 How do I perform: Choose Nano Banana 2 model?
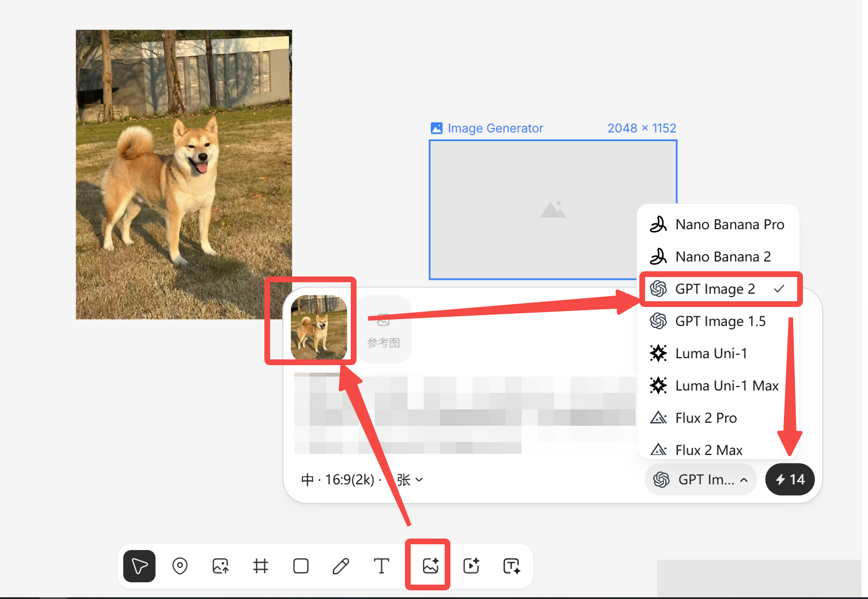(x=718, y=257)
